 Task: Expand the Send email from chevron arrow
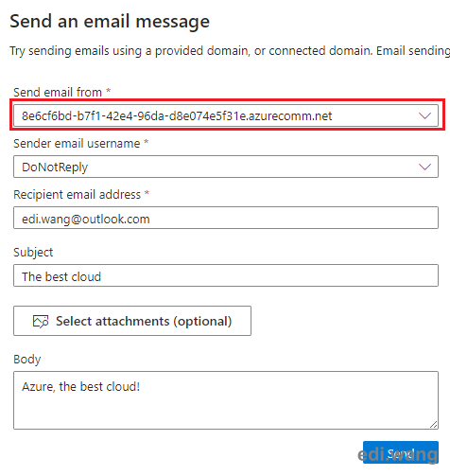[x=424, y=115]
